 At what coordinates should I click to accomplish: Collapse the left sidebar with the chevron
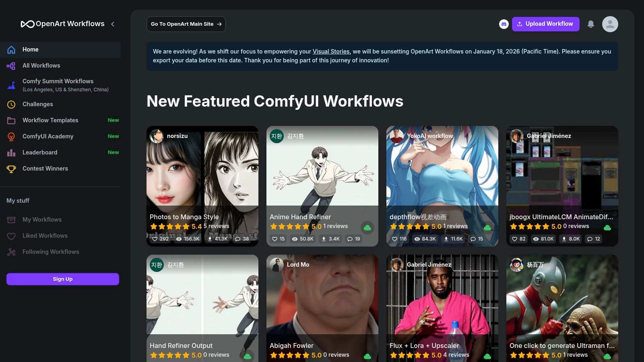coord(113,24)
